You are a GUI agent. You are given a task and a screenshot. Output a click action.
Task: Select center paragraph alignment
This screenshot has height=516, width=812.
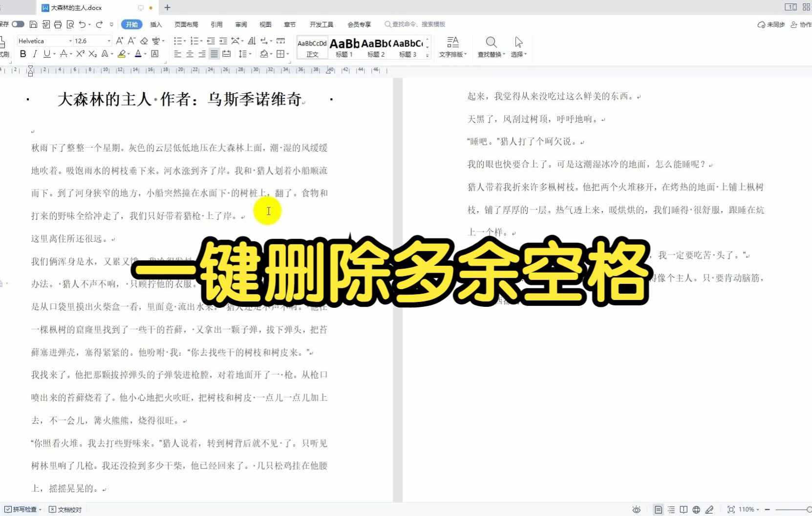click(190, 54)
